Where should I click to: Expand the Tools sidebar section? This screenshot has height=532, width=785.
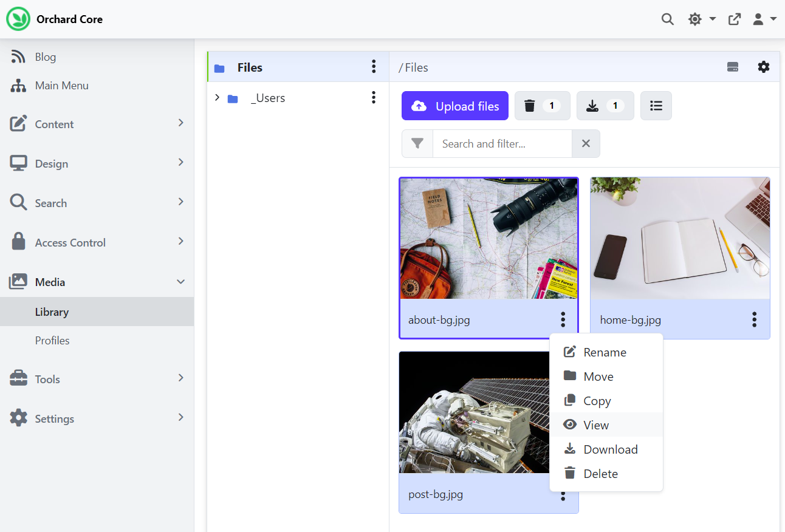[x=97, y=379]
